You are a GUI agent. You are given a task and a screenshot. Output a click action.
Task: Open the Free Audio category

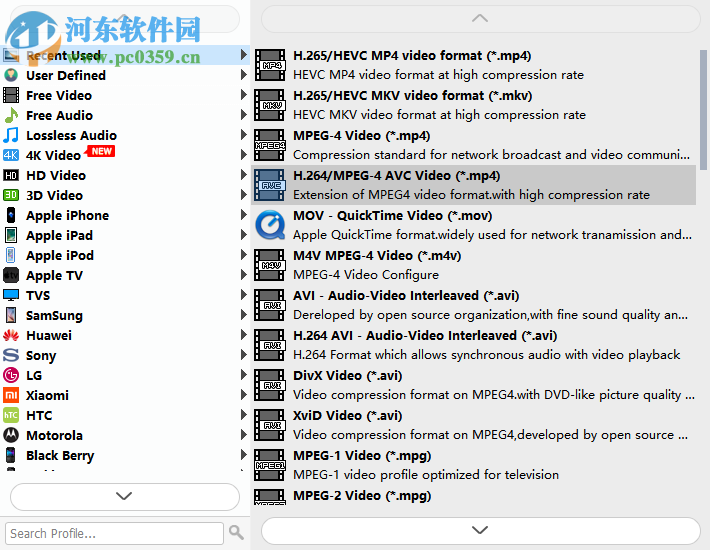[125, 115]
